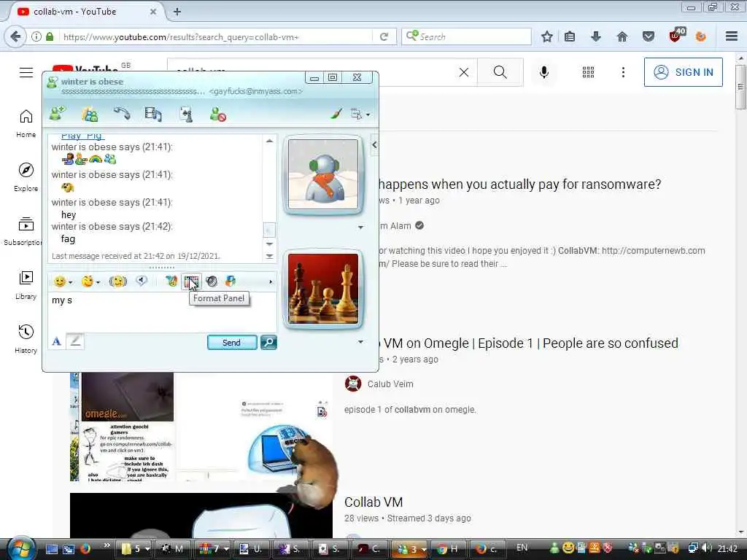This screenshot has width=747, height=560.
Task: Open your chess display picture
Action: (x=323, y=289)
